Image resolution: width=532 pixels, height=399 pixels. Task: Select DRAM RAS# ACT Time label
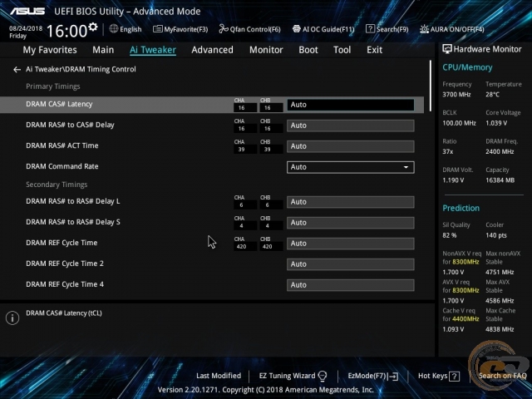(62, 145)
